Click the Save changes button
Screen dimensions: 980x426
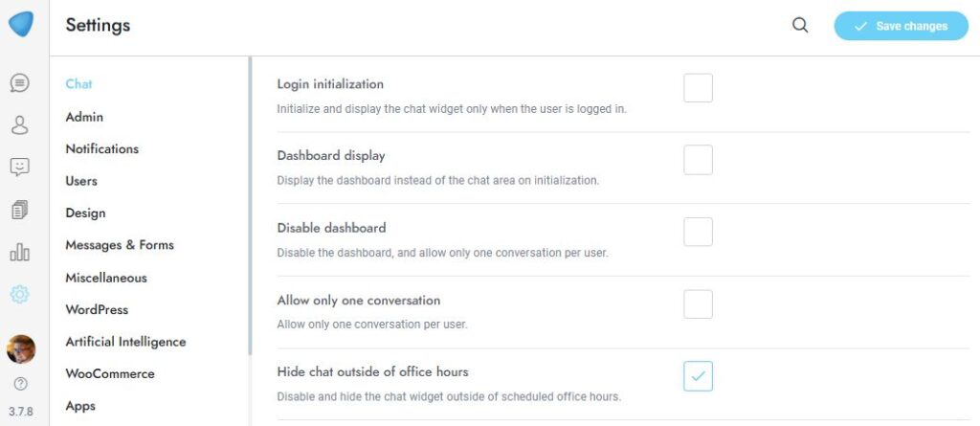click(x=901, y=26)
